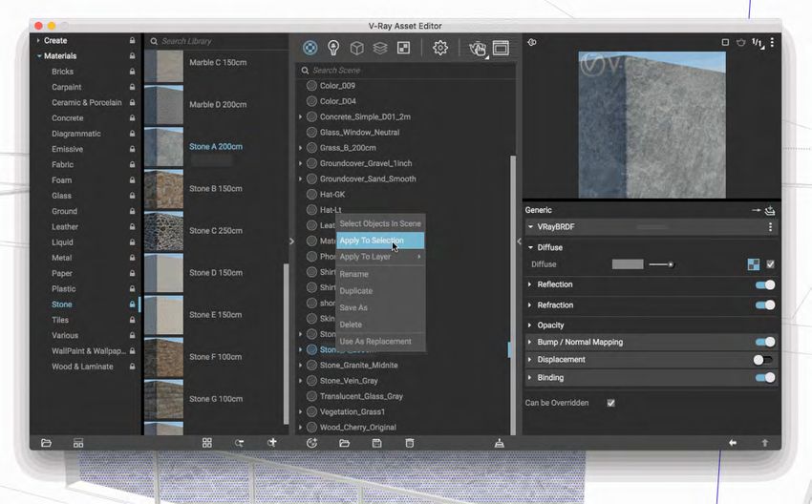Expand the Reflection section arrow

pos(529,284)
